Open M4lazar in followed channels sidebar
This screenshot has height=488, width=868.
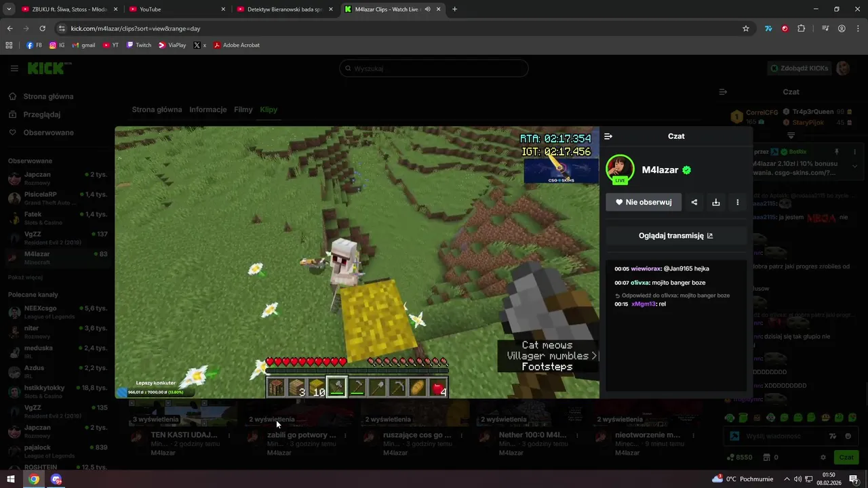57,258
